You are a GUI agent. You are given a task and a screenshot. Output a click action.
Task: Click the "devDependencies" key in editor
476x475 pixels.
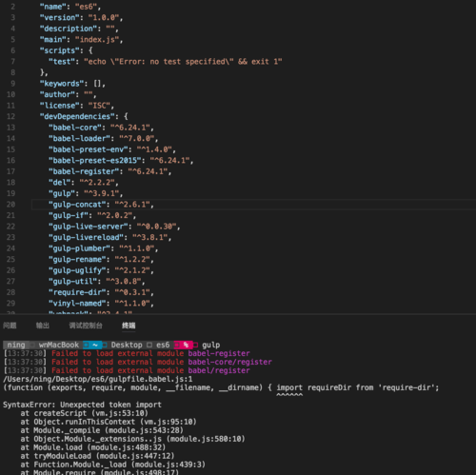(77, 116)
